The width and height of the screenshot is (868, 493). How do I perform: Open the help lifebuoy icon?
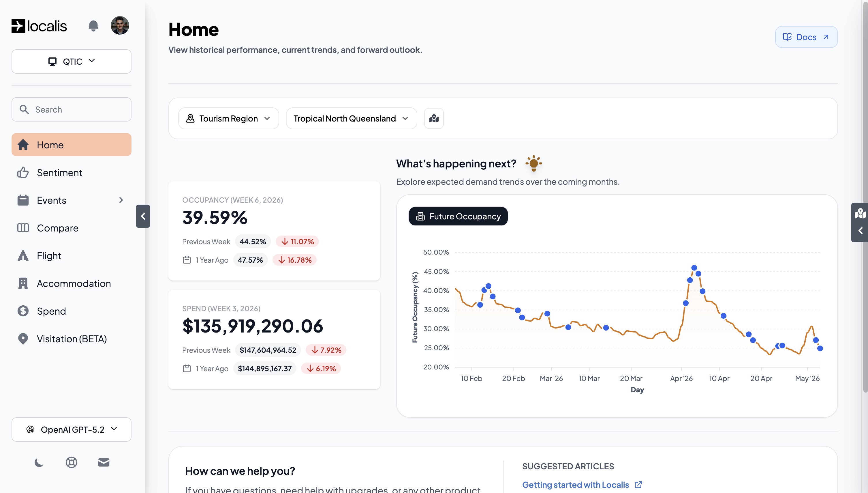72,462
